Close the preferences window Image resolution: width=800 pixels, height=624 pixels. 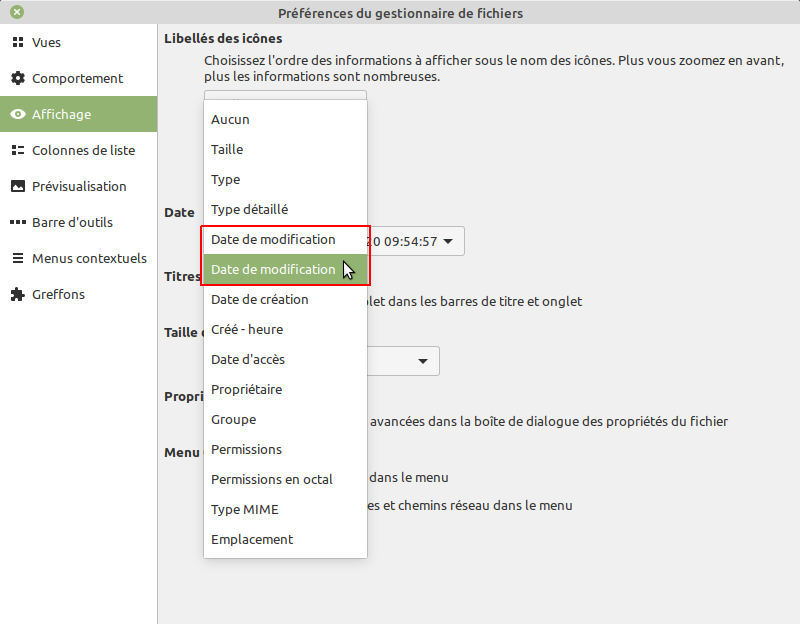click(x=17, y=12)
